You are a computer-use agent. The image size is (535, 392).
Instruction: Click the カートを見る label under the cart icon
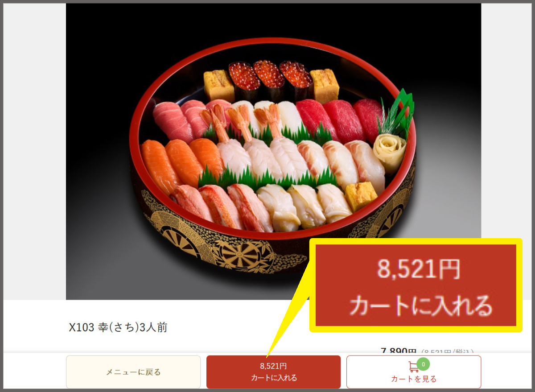(x=414, y=379)
